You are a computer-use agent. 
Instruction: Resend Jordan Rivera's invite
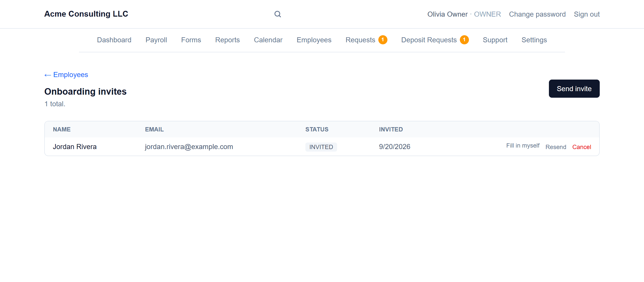click(556, 147)
